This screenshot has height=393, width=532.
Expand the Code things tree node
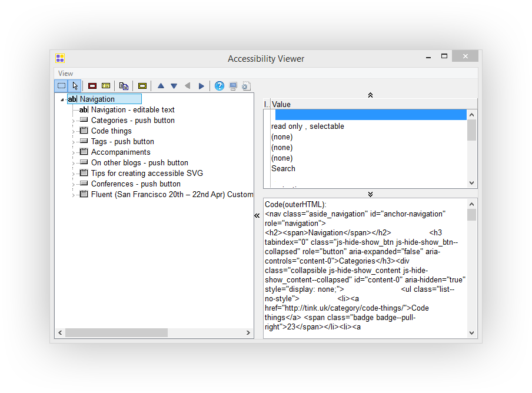click(x=73, y=131)
